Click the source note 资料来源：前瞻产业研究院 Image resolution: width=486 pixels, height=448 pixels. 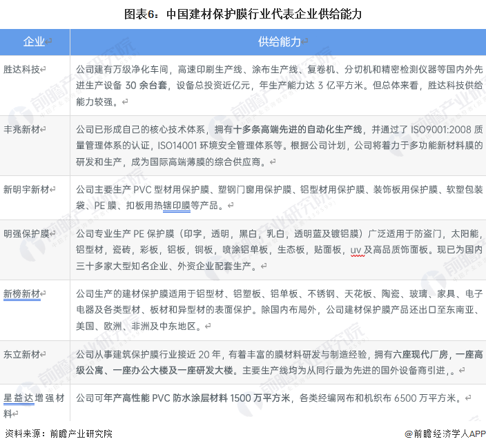[x=59, y=434]
